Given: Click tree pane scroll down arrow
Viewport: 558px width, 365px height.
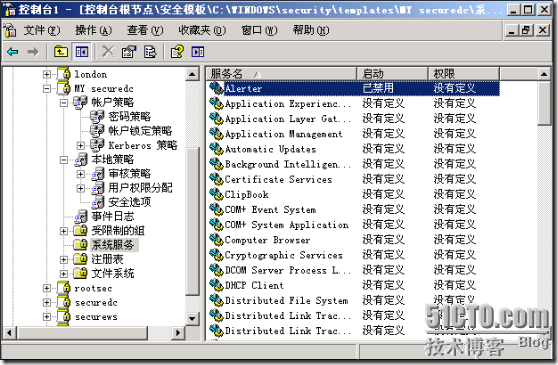Looking at the screenshot, I should 192,318.
